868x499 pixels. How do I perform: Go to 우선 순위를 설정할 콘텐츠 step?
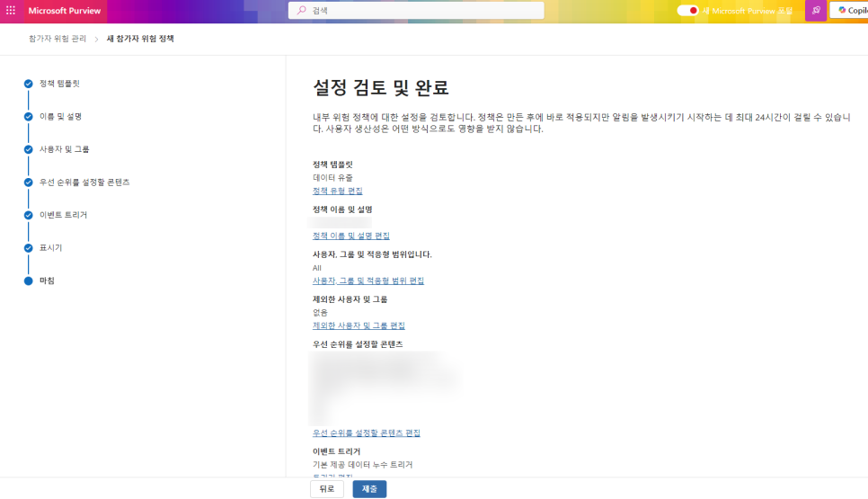[x=84, y=183]
